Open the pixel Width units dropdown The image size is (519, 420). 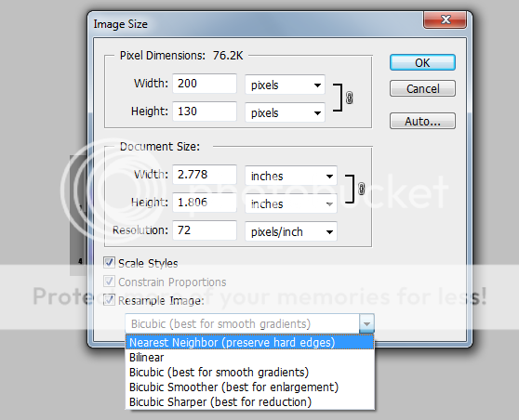click(x=285, y=85)
